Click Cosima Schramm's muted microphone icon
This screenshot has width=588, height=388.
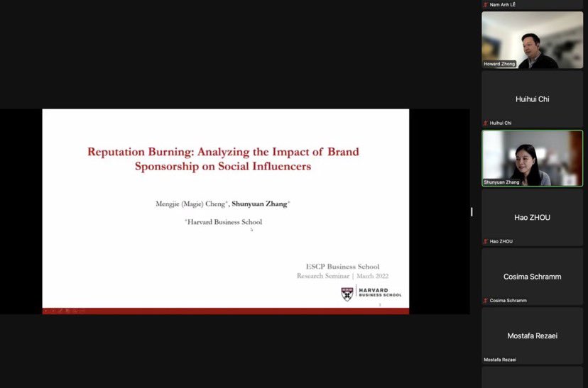click(486, 300)
